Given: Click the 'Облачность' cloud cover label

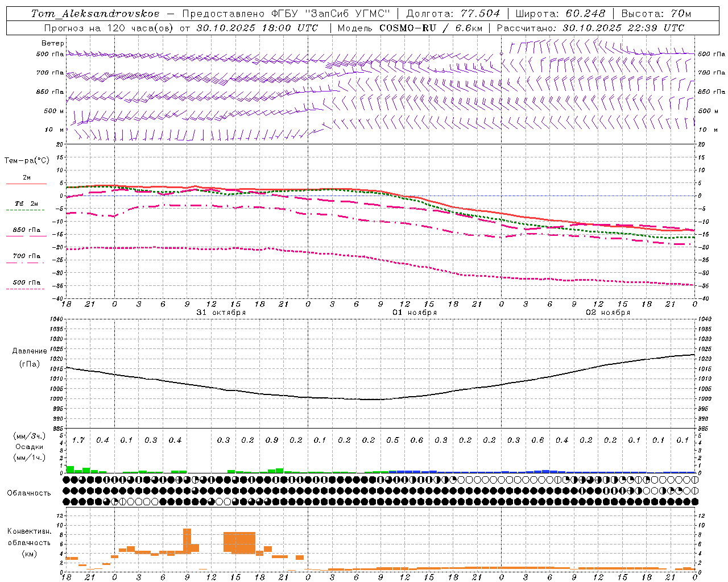Looking at the screenshot, I should [29, 493].
